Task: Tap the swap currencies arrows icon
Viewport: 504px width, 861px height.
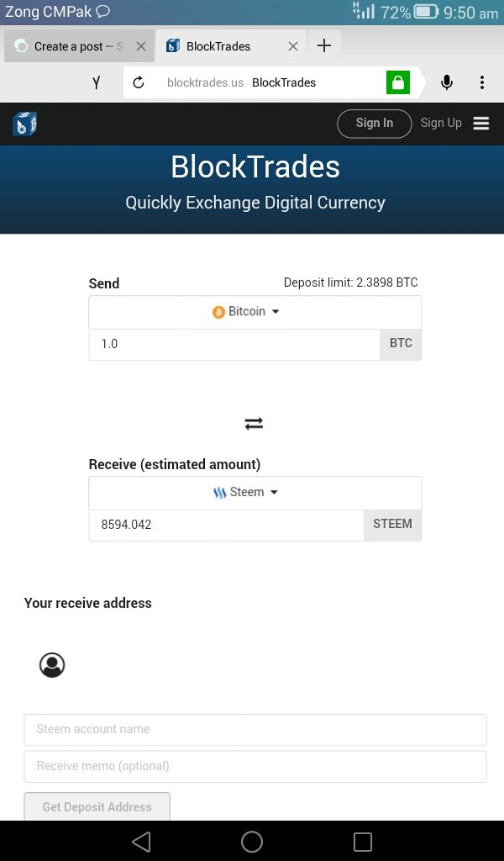Action: click(x=254, y=424)
